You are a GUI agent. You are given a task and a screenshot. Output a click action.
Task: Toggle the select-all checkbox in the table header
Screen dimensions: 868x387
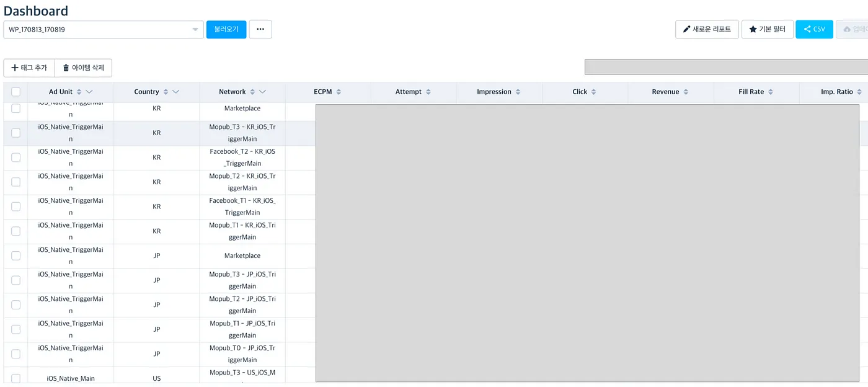tap(15, 92)
